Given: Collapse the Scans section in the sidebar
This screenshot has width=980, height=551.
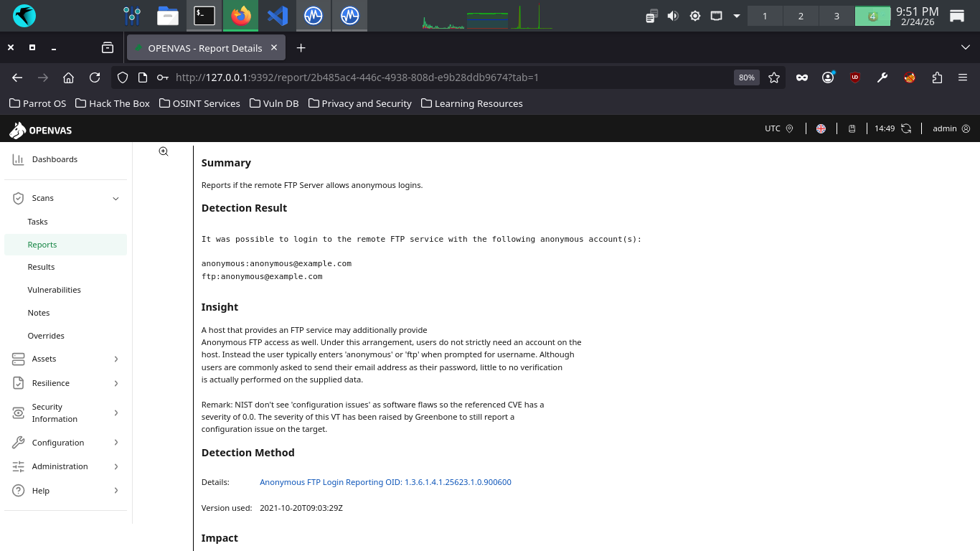Looking at the screenshot, I should pos(116,199).
